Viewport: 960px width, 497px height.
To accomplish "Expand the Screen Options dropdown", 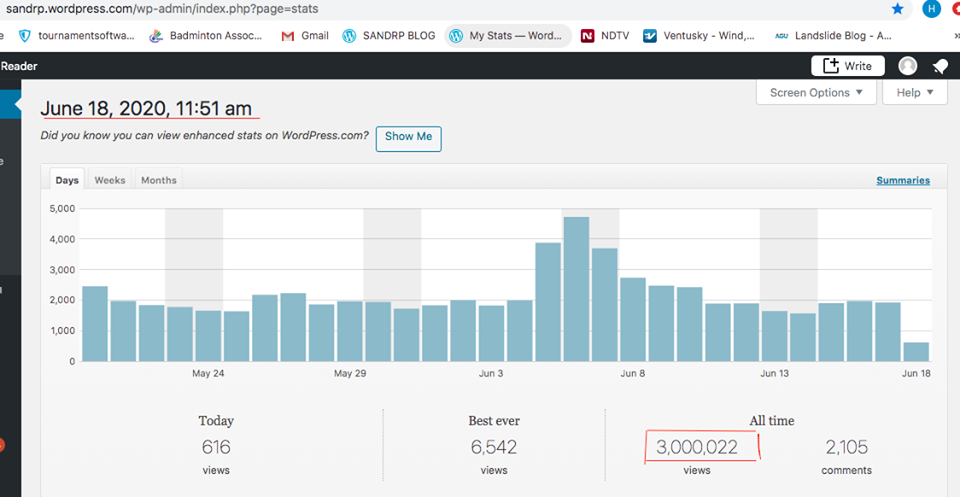I will tap(817, 93).
